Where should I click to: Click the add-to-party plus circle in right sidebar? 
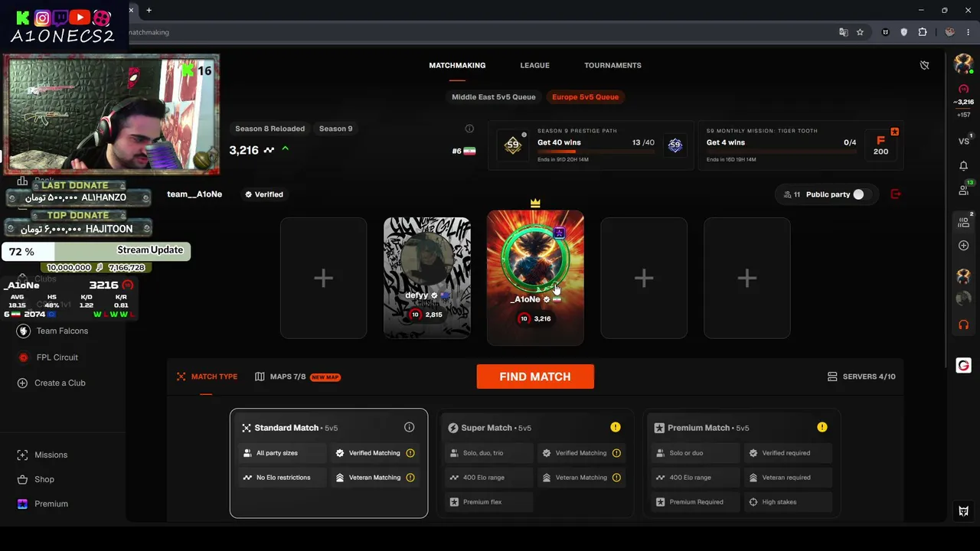click(x=963, y=246)
